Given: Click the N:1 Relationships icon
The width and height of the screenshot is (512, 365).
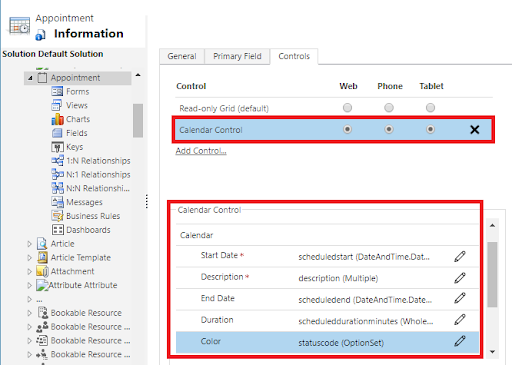Looking at the screenshot, I should 57,174.
